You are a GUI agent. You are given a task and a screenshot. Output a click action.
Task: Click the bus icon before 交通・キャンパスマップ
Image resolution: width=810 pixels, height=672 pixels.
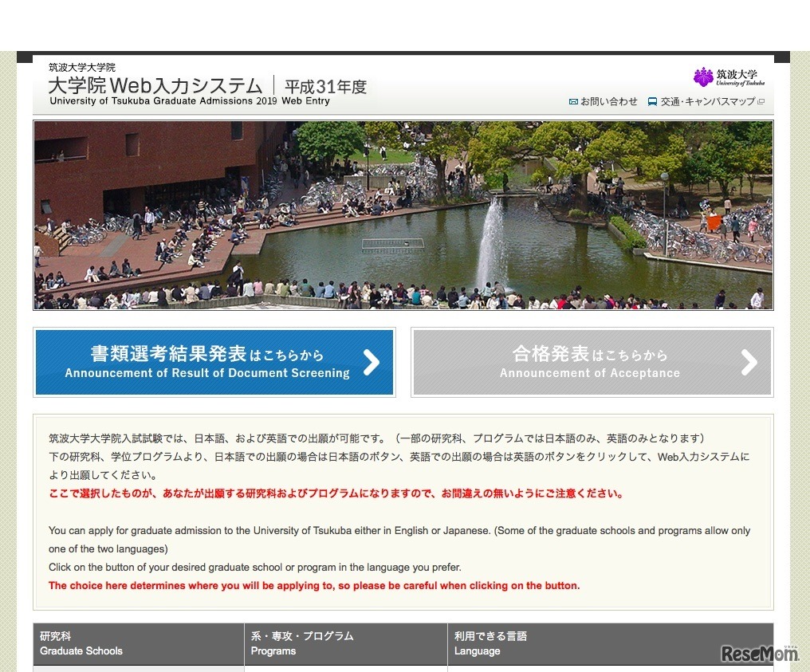pos(651,102)
